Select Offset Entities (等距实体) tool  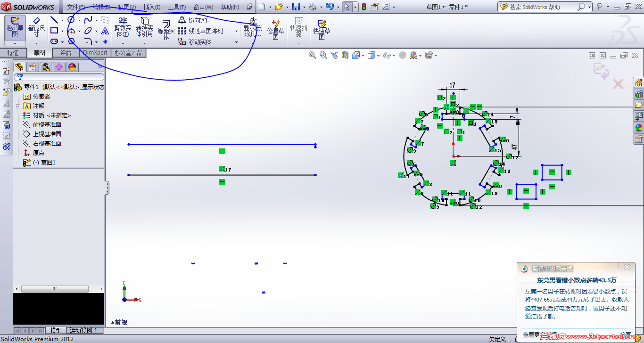tap(166, 30)
